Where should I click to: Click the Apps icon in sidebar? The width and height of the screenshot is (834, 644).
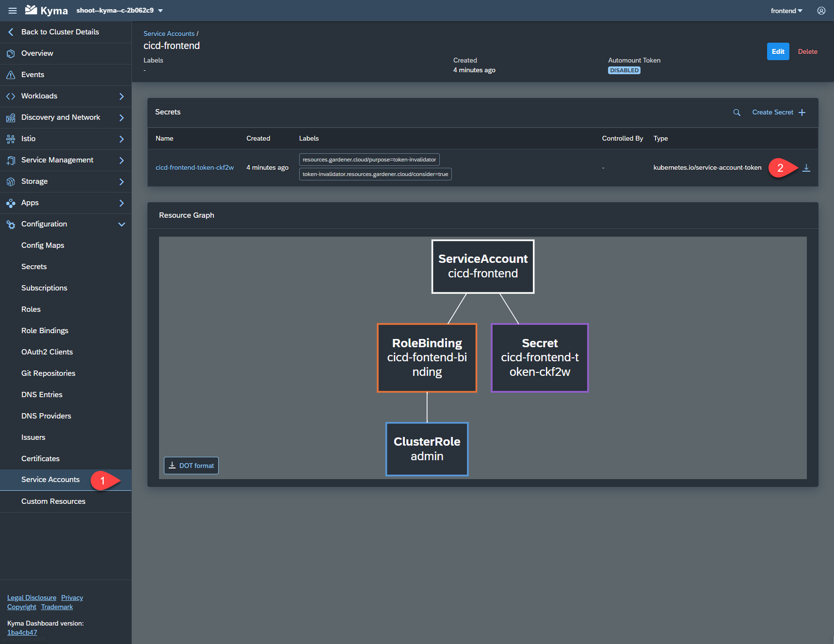(11, 203)
